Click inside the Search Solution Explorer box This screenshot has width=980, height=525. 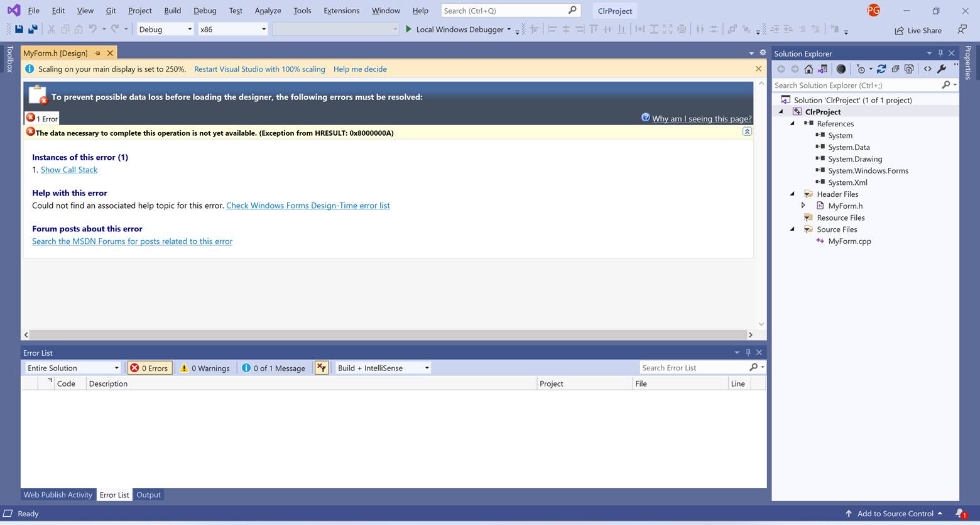click(x=848, y=85)
